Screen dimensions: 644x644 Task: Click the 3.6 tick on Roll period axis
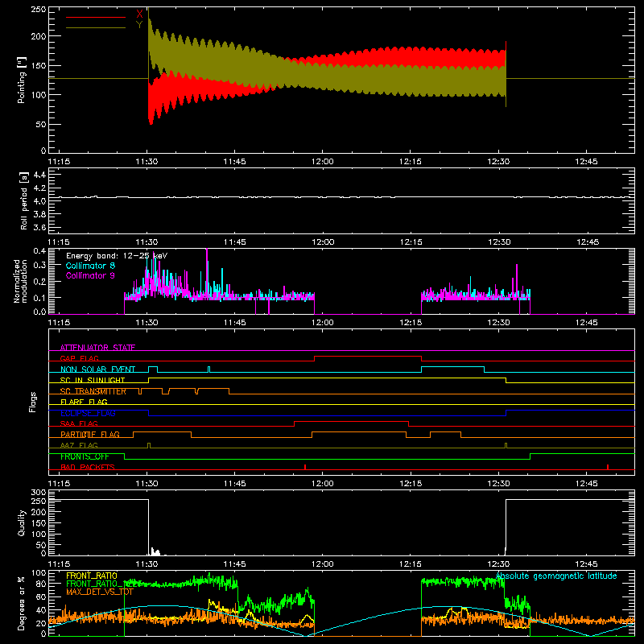coord(39,227)
